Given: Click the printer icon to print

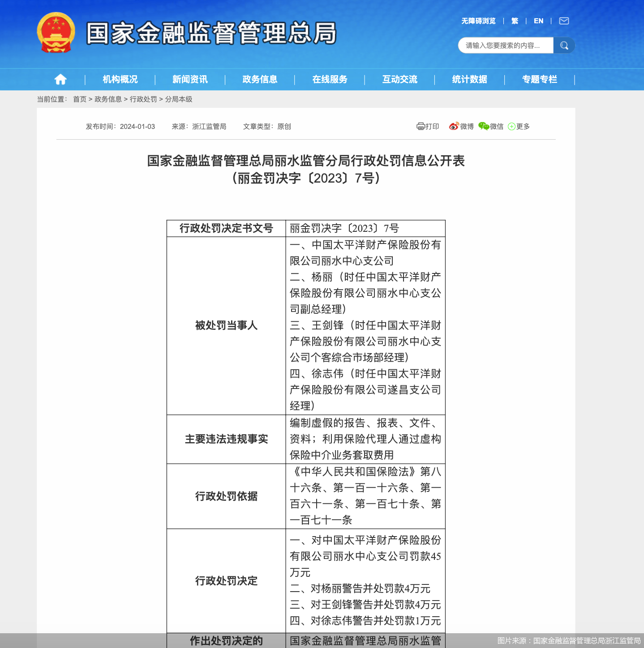Looking at the screenshot, I should point(421,126).
